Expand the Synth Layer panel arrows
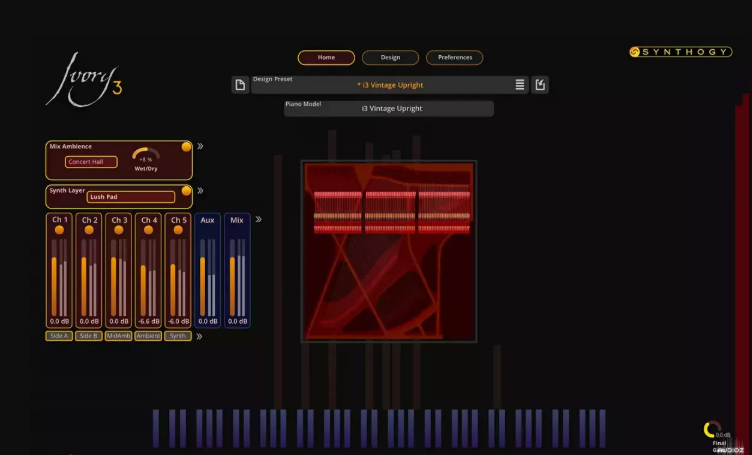Image resolution: width=752 pixels, height=455 pixels. coord(200,191)
